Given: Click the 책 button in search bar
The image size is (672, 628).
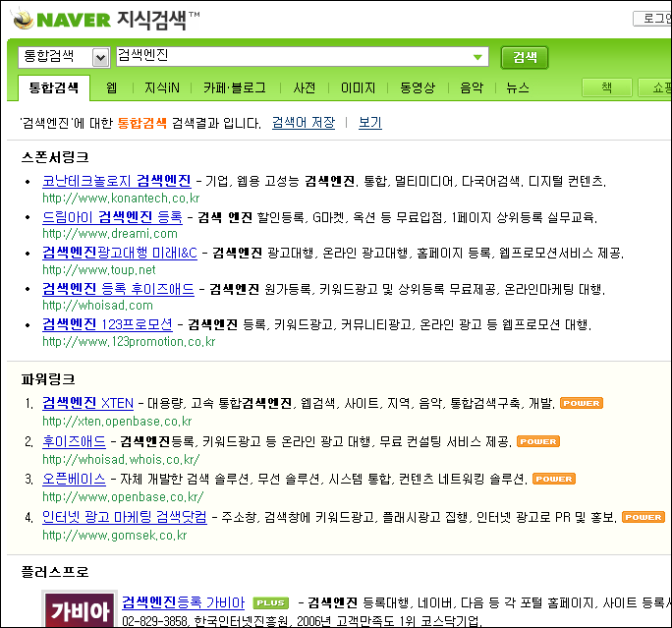Looking at the screenshot, I should pos(606,87).
